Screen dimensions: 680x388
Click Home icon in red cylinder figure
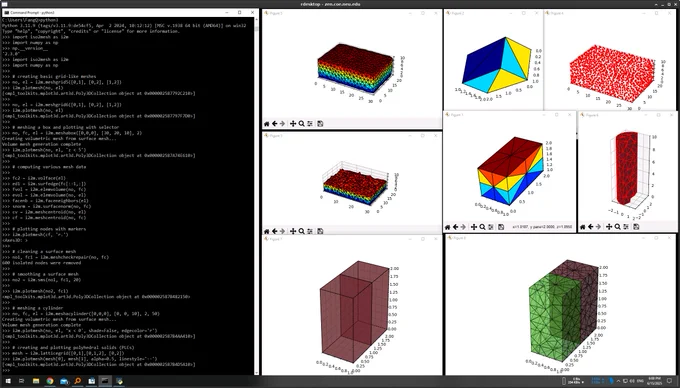tap(583, 227)
